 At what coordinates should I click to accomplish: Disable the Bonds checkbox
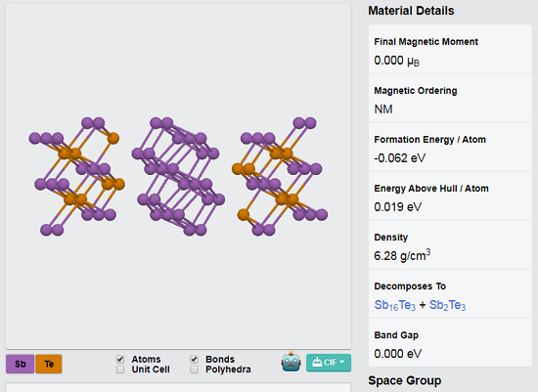click(195, 359)
